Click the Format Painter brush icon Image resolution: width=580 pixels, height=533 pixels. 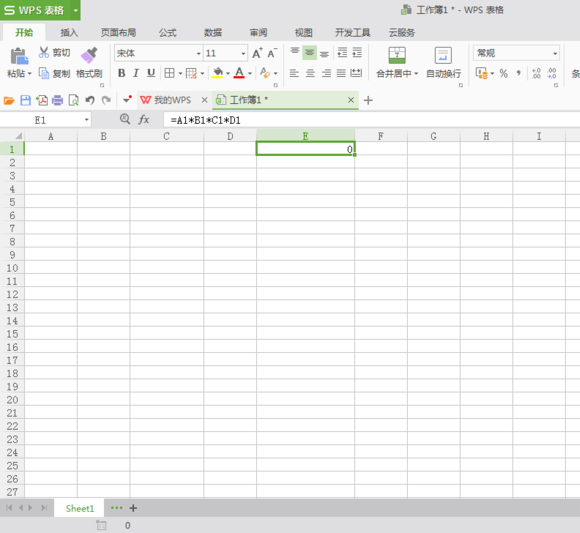[x=89, y=55]
